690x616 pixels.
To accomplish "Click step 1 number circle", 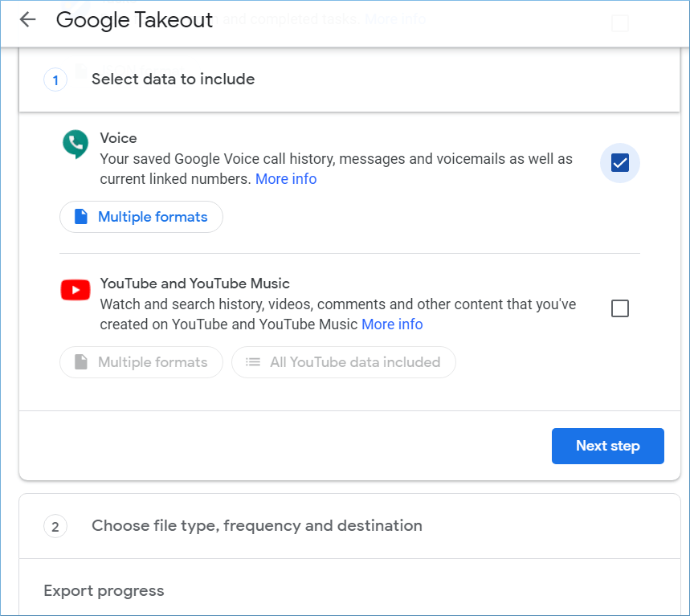I will (x=55, y=80).
